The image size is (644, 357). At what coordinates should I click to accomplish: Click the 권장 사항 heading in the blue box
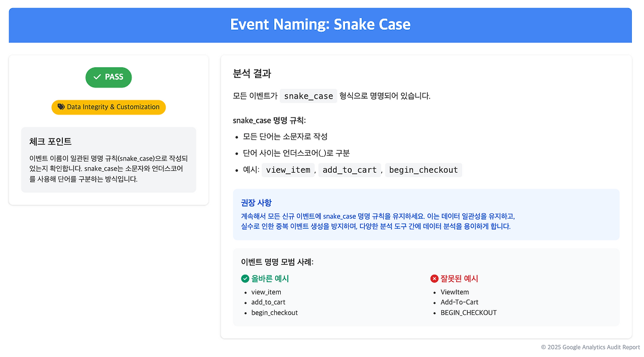point(257,202)
